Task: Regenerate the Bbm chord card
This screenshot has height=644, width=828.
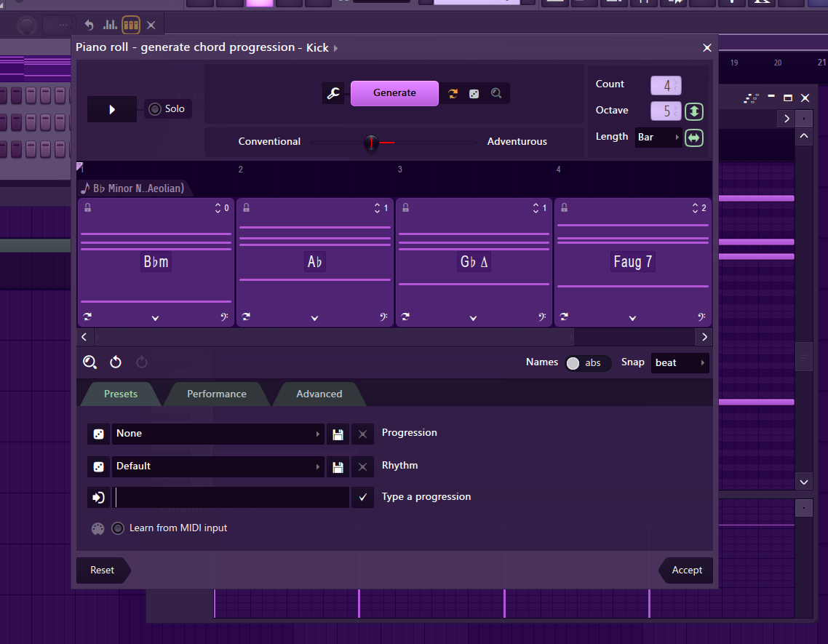Action: tap(87, 317)
